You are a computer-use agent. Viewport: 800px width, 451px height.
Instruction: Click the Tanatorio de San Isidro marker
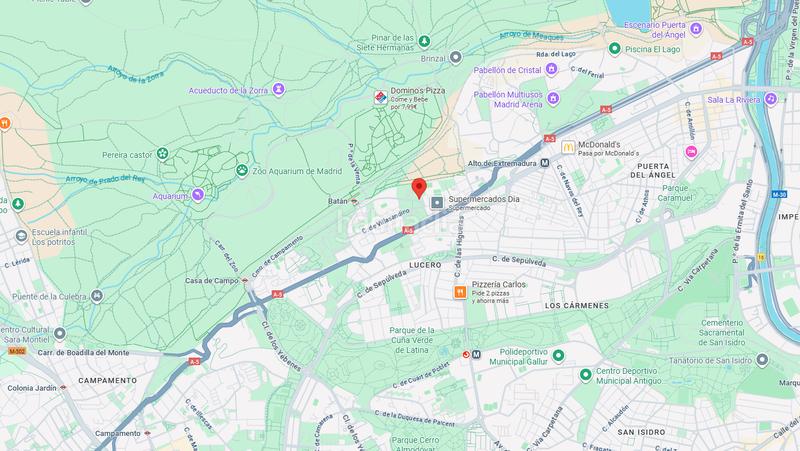[x=762, y=360]
